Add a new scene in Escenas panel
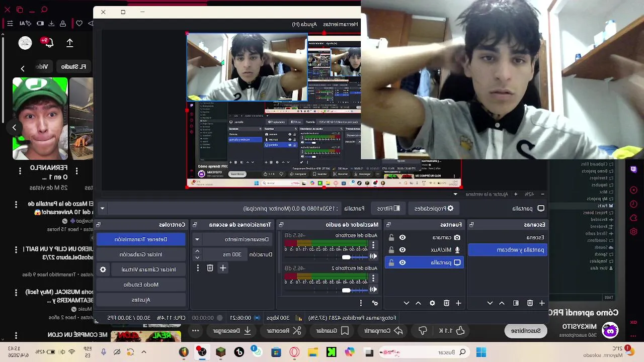 point(542,303)
